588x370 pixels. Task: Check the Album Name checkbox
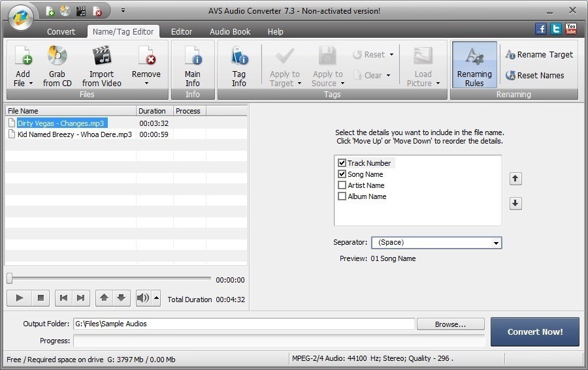tap(342, 196)
